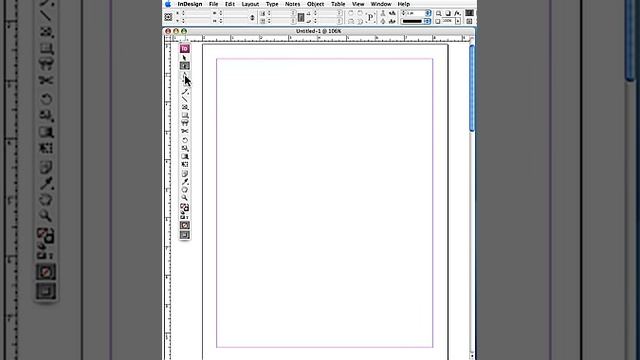Select the Rotate tool
640x360 pixels.
click(185, 140)
